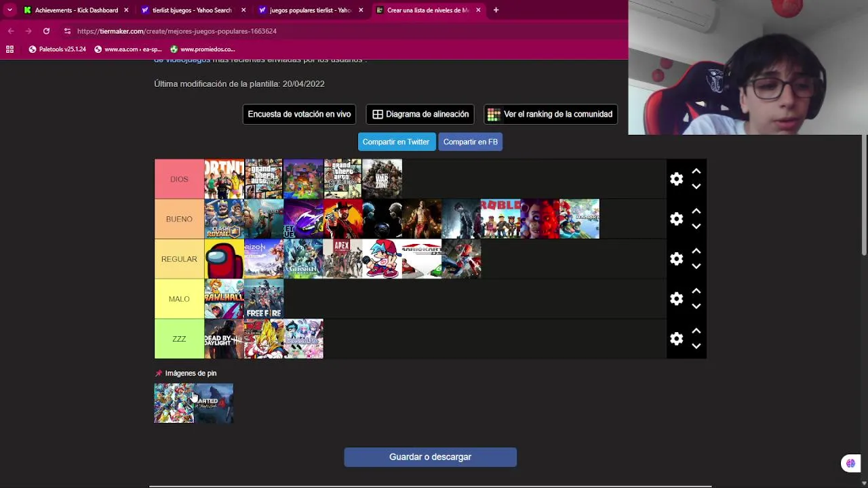Close the juegos populares tierlist Yahoo tab
The image size is (868, 488).
click(x=361, y=10)
